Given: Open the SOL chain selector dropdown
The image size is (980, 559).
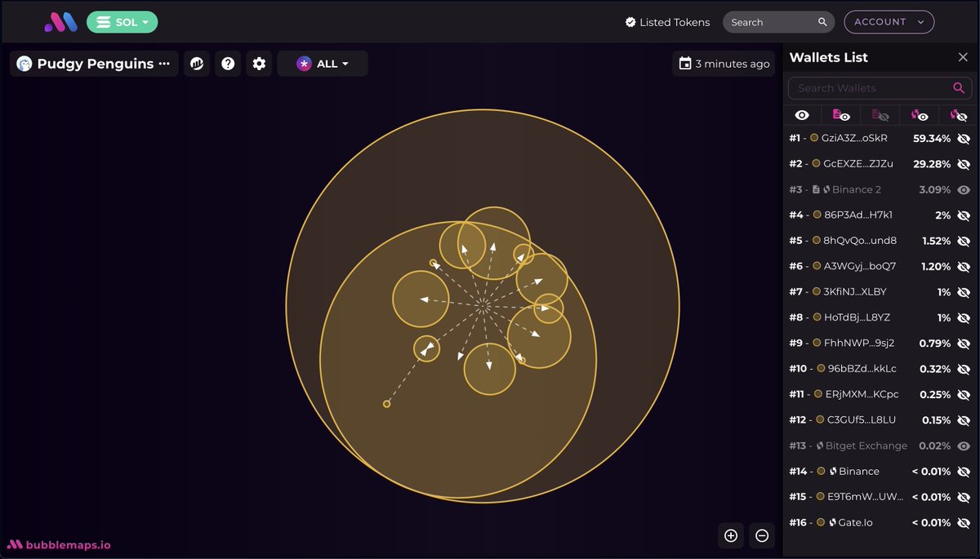Looking at the screenshot, I should (x=122, y=22).
